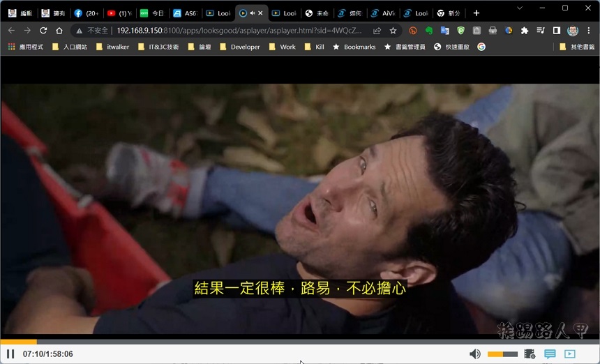Open the Google bookmark icon
This screenshot has width=600, height=364.
(x=481, y=47)
